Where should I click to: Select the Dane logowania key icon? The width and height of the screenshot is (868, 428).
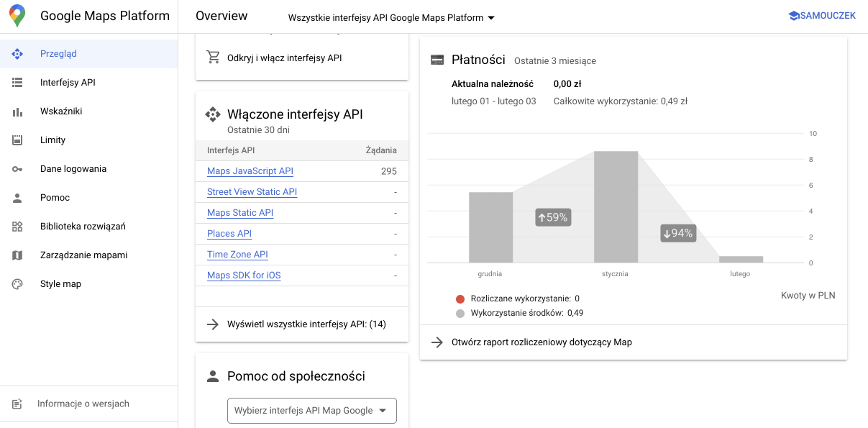coord(17,168)
